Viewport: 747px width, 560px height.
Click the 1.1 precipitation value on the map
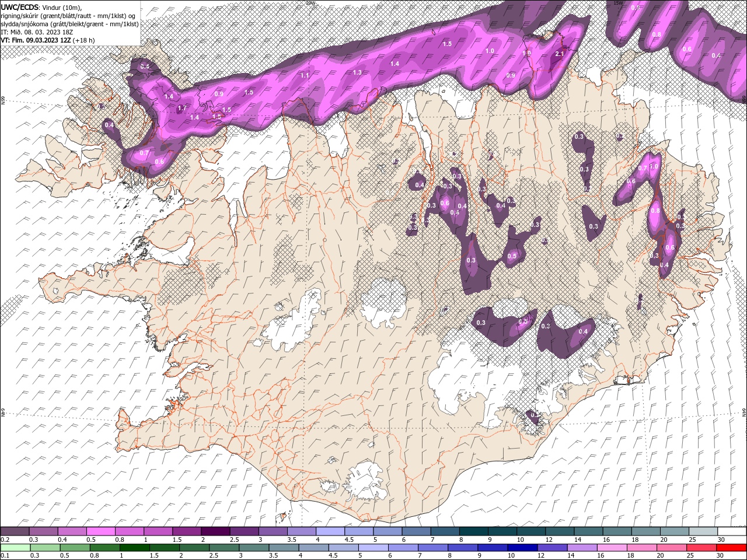pos(305,76)
